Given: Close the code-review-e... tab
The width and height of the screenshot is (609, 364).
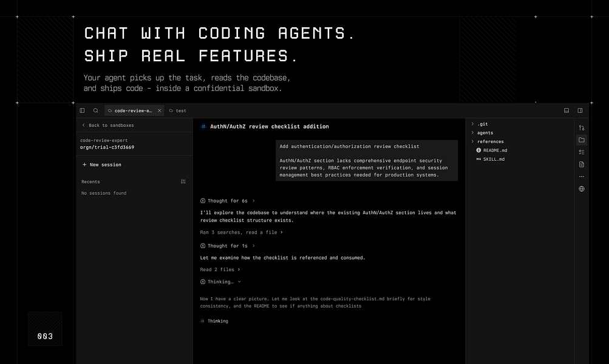Looking at the screenshot, I should [x=159, y=110].
